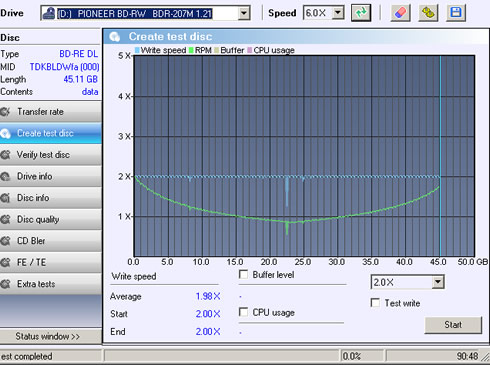The width and height of the screenshot is (490, 365).
Task: Click the progress bar at bottom
Action: (x=221, y=356)
